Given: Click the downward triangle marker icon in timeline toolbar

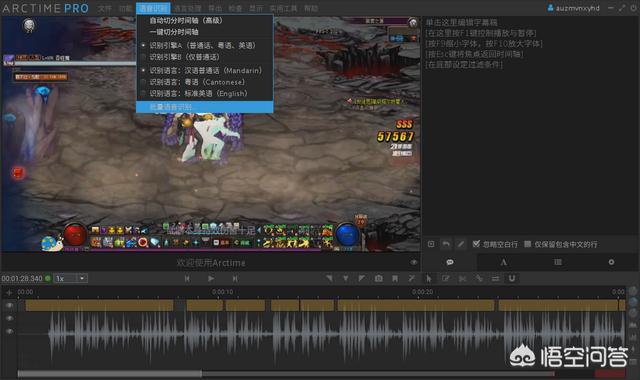Looking at the screenshot, I should pyautogui.click(x=346, y=278).
